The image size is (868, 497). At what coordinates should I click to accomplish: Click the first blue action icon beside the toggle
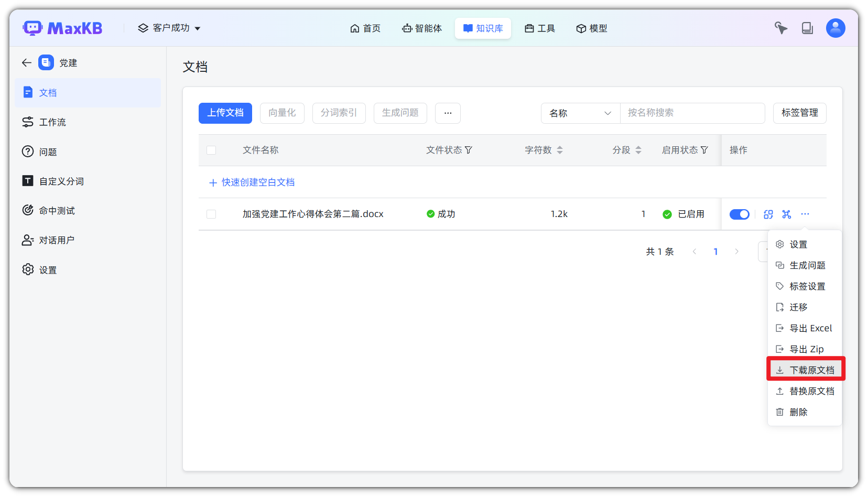[x=768, y=214]
